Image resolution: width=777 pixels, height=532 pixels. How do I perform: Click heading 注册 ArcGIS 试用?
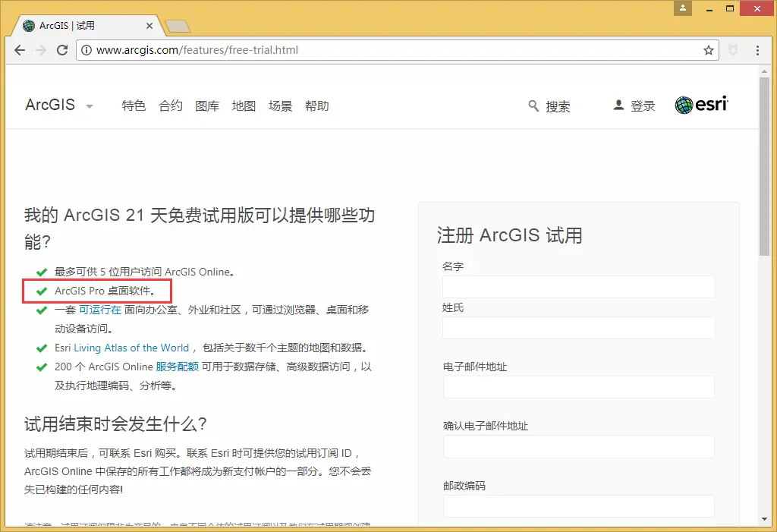510,235
